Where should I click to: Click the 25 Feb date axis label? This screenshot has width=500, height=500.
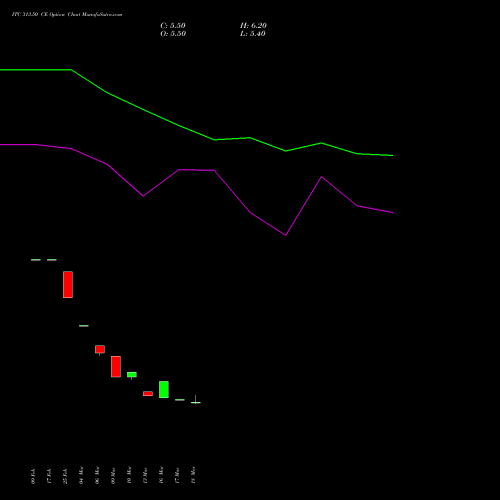click(x=65, y=476)
